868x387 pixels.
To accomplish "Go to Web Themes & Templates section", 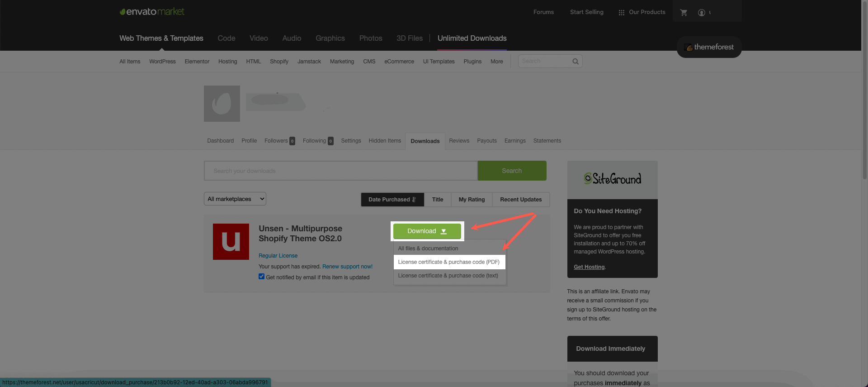I will coord(161,38).
